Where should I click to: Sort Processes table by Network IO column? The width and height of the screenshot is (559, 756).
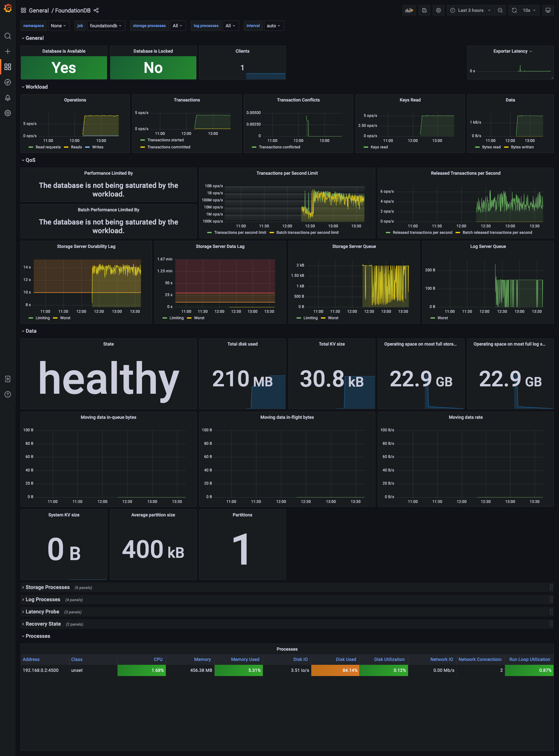point(441,659)
